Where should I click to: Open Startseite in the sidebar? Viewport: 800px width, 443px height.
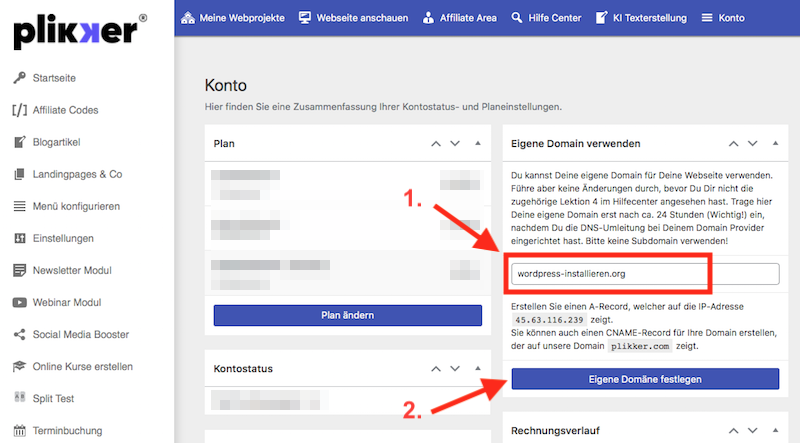[54, 78]
